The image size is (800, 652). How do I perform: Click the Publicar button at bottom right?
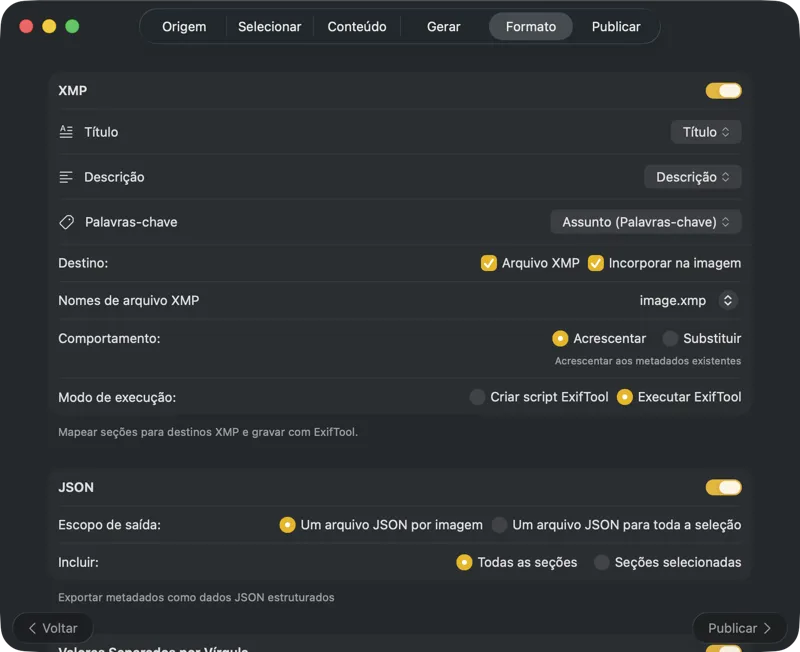click(x=739, y=628)
